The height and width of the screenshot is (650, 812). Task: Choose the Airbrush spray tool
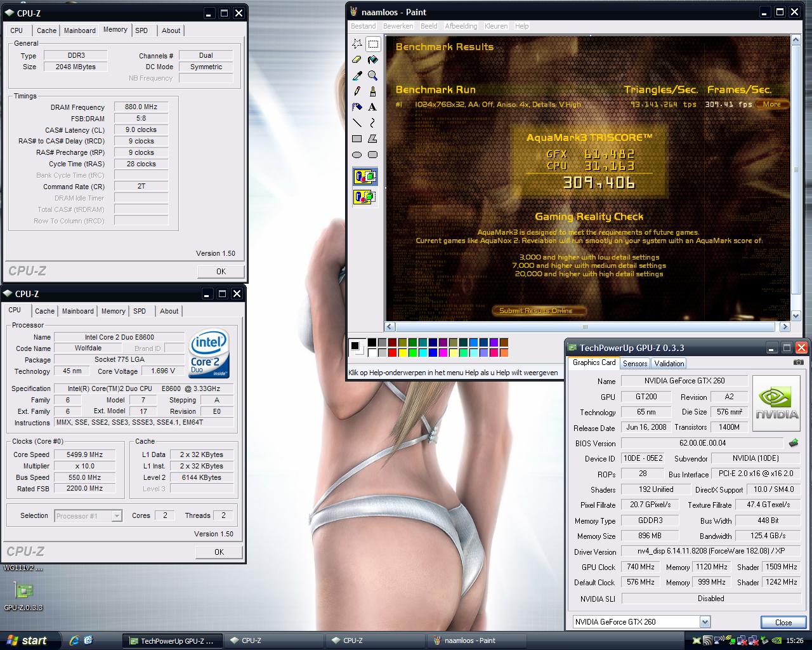coord(357,107)
